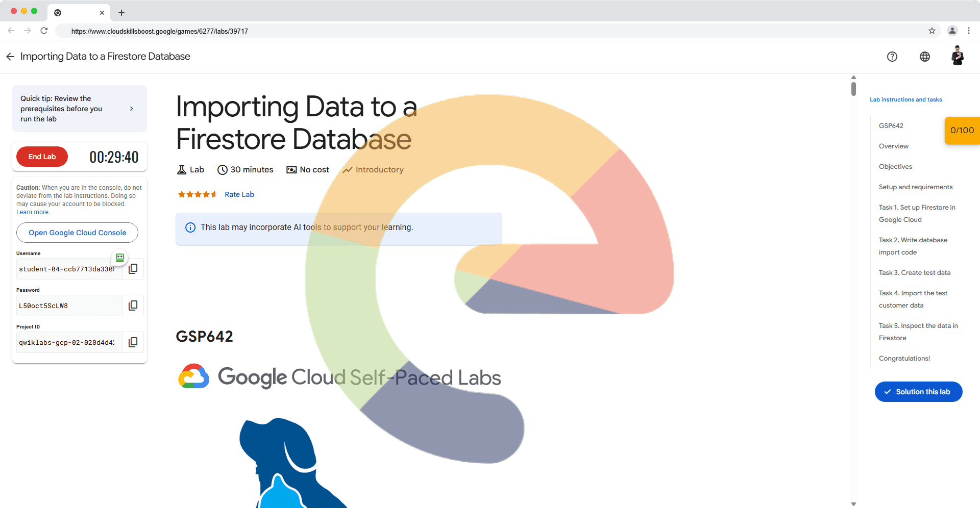The width and height of the screenshot is (980, 508).
Task: Expand the Quick tip prerequisites panel
Action: tap(131, 109)
